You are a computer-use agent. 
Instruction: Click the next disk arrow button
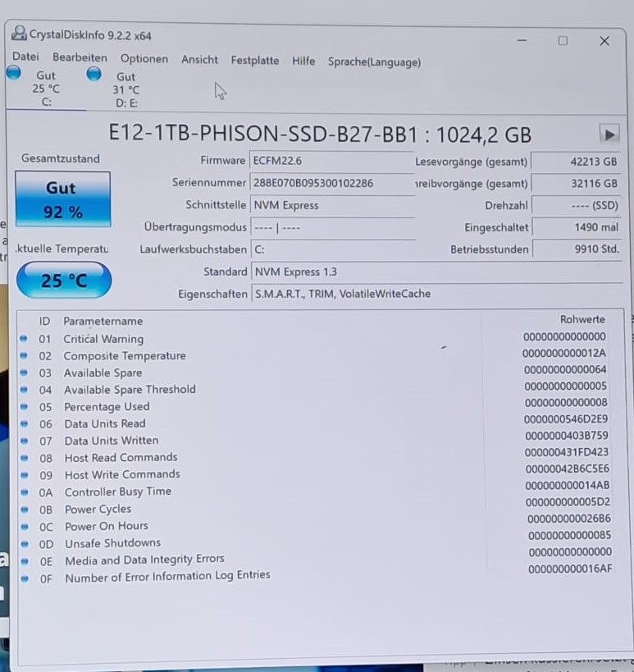[609, 135]
